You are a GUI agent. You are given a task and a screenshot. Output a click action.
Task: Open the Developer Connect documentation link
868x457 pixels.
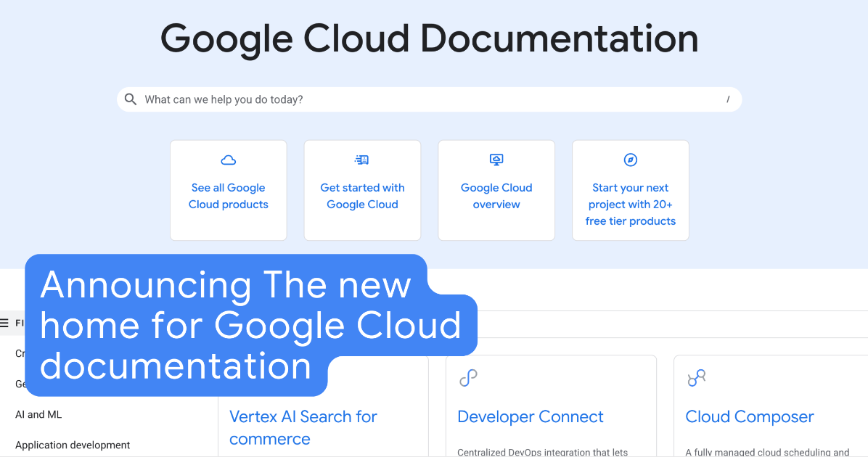tap(530, 417)
